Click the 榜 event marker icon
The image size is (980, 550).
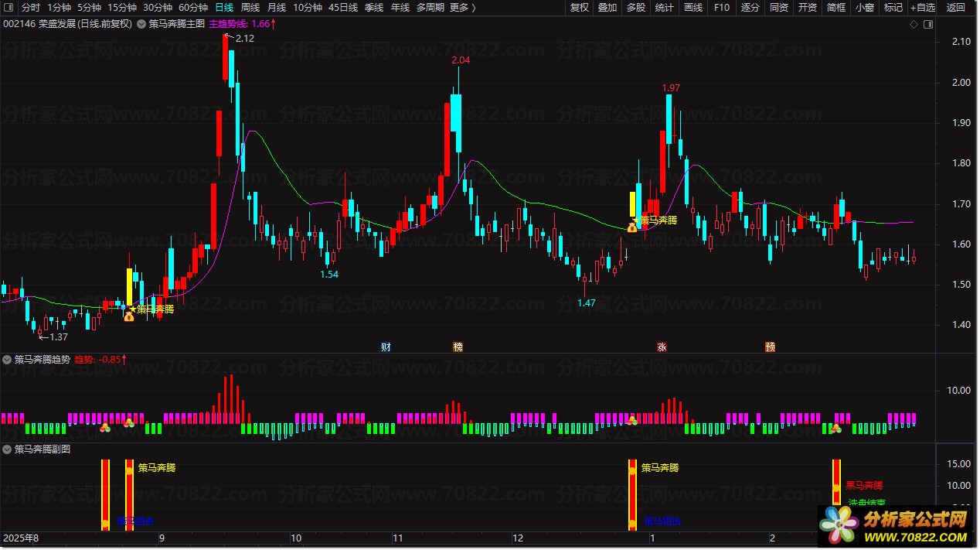tap(458, 347)
